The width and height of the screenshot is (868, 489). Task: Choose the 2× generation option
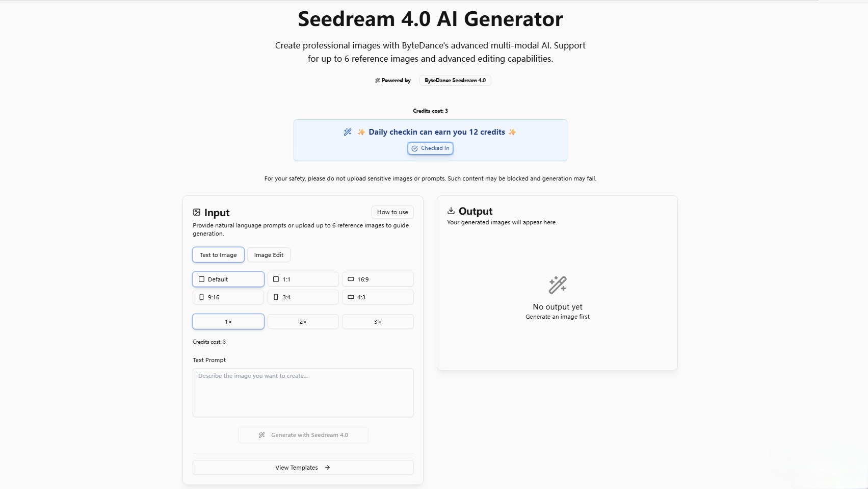(303, 321)
